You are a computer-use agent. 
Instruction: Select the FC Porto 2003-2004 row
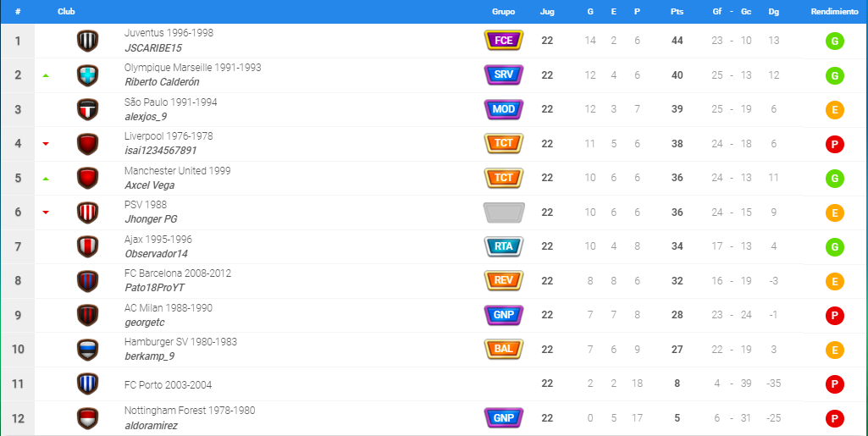point(434,384)
